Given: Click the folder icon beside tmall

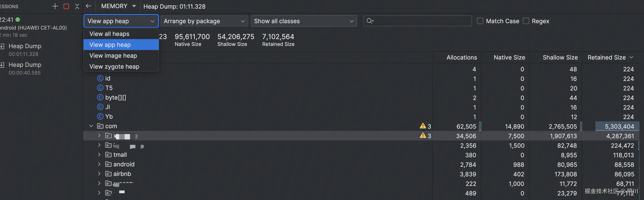Looking at the screenshot, I should pyautogui.click(x=108, y=155).
